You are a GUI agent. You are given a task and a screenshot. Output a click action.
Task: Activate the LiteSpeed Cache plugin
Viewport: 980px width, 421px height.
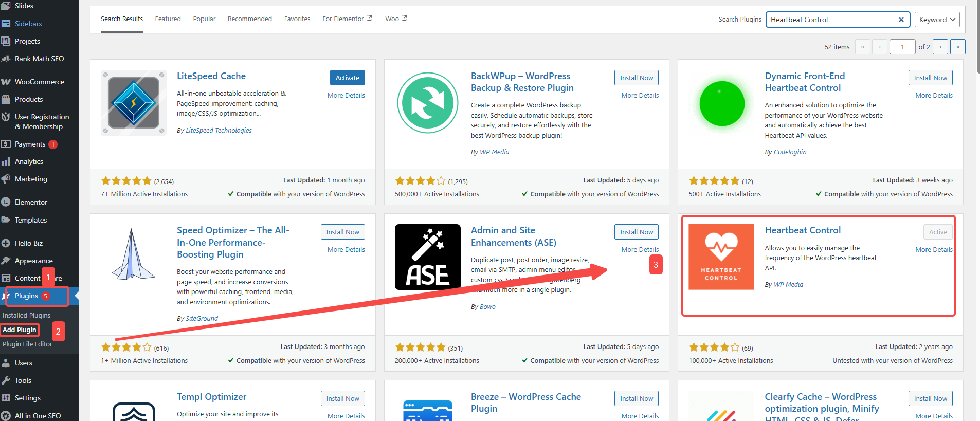point(347,78)
